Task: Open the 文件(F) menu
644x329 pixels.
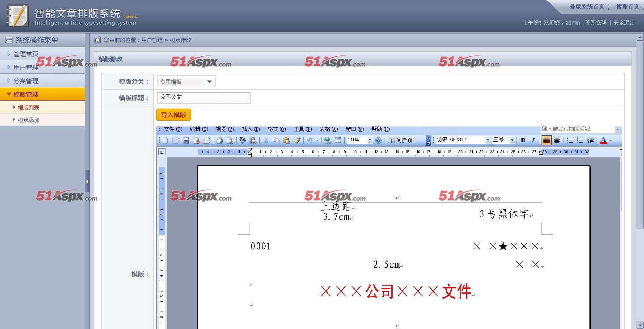Action: tap(173, 129)
